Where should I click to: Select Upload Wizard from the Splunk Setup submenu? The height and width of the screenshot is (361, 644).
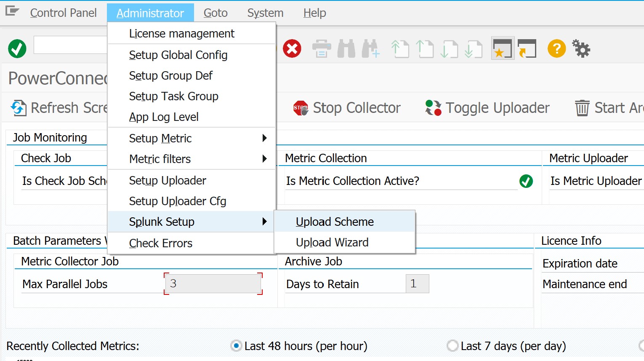click(x=332, y=242)
